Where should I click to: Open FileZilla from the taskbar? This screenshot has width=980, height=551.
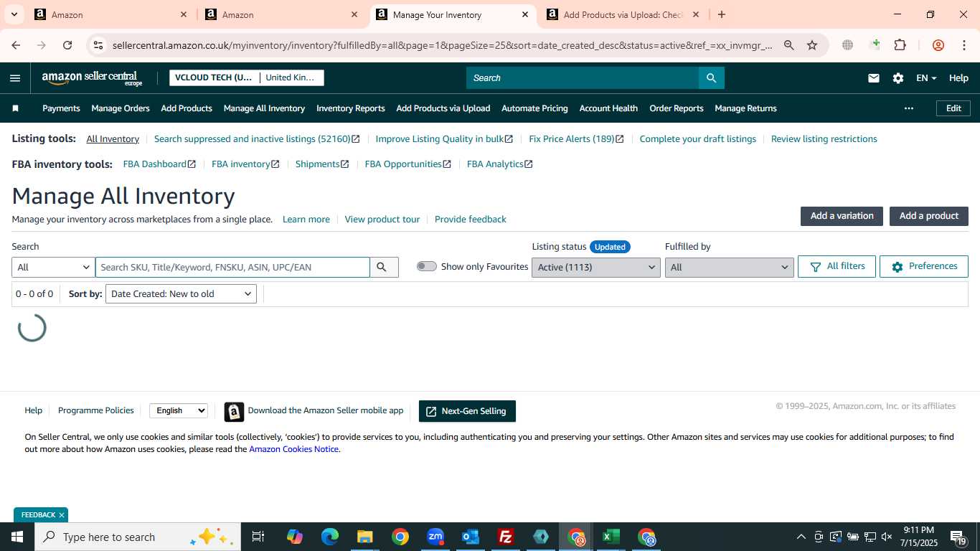506,537
